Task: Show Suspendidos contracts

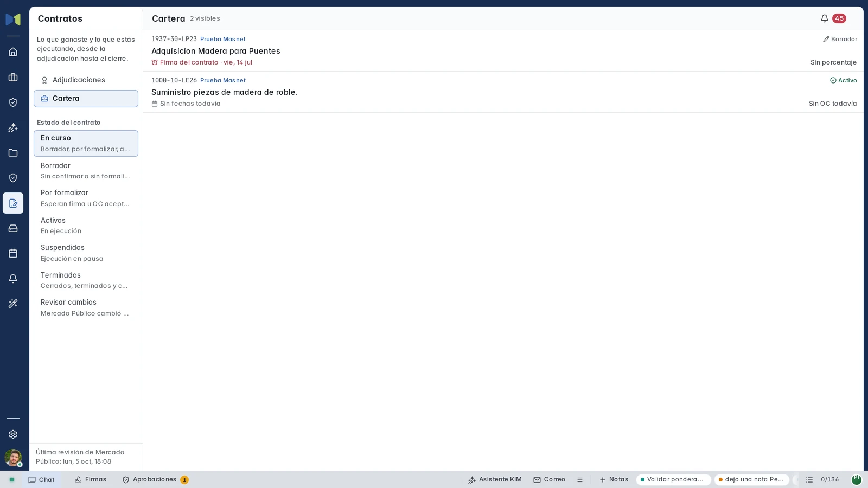Action: pyautogui.click(x=86, y=253)
